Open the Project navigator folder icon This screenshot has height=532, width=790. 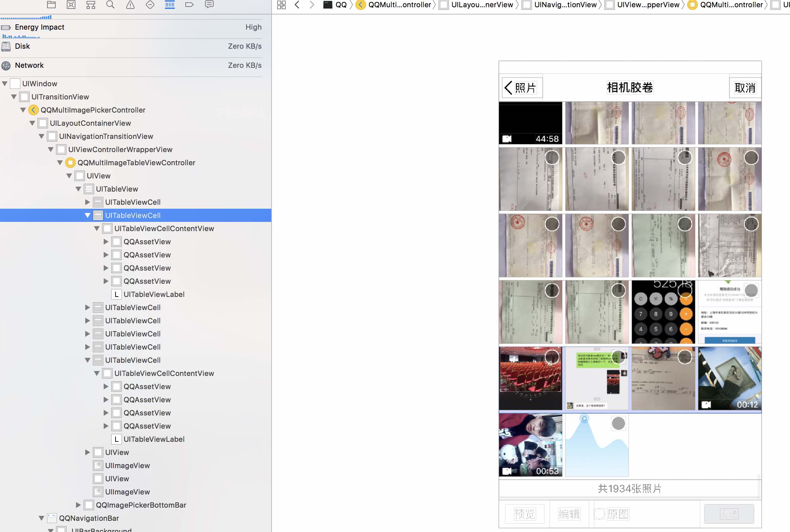(x=51, y=5)
